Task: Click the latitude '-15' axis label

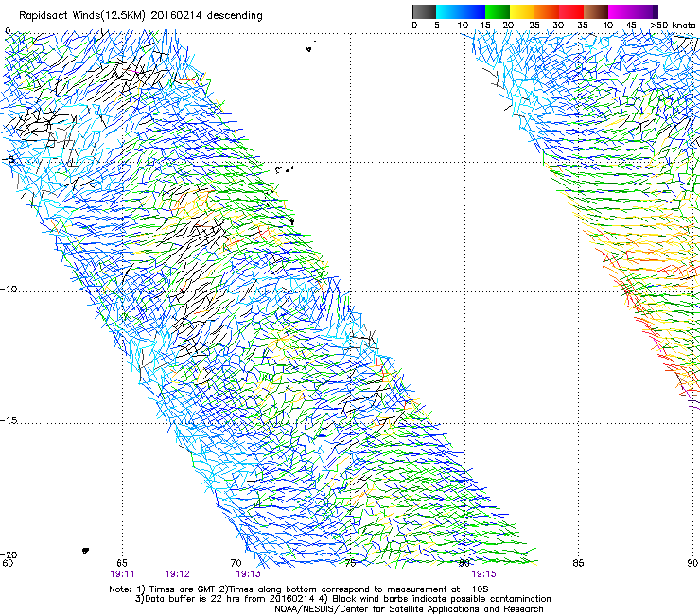Action: pyautogui.click(x=9, y=421)
